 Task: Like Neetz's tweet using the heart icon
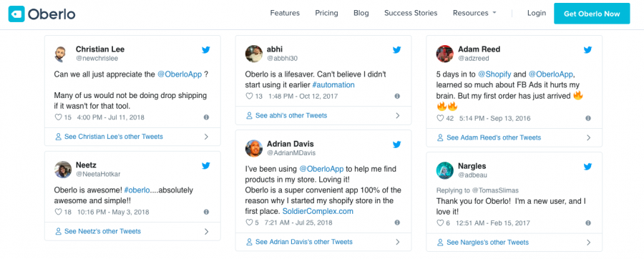tap(58, 212)
